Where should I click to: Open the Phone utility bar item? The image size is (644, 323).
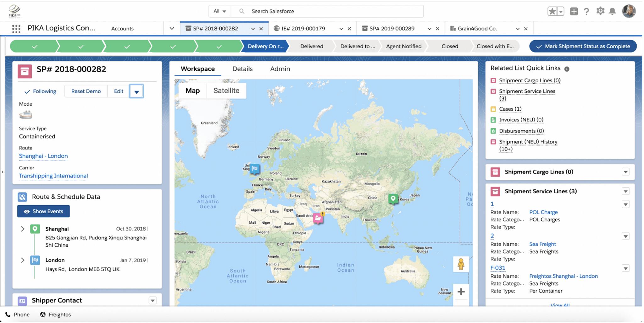point(18,315)
